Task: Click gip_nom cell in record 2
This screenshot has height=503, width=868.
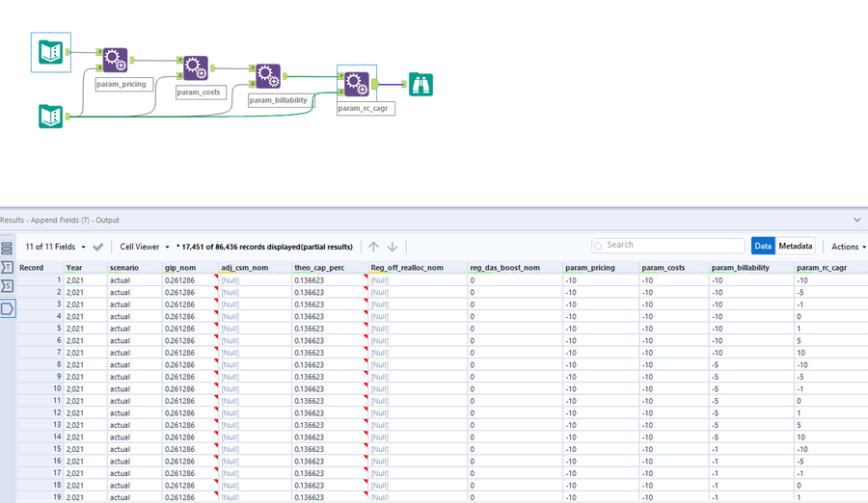Action: [190, 292]
